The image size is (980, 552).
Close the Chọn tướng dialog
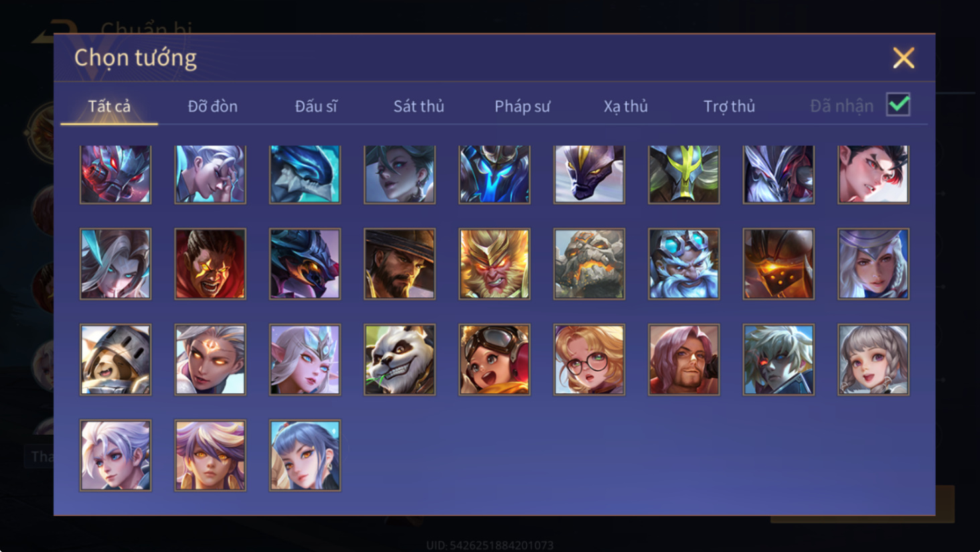904,58
